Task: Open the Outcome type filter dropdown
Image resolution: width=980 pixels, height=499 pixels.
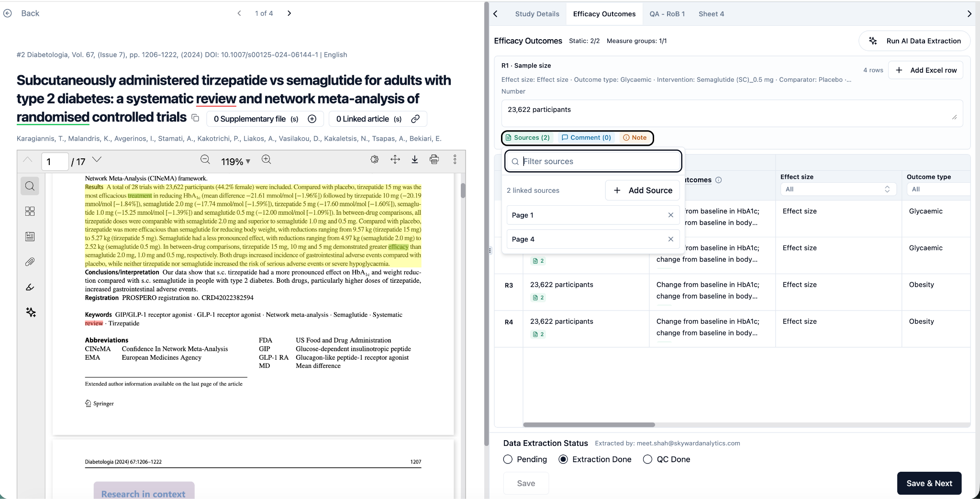Action: tap(938, 189)
